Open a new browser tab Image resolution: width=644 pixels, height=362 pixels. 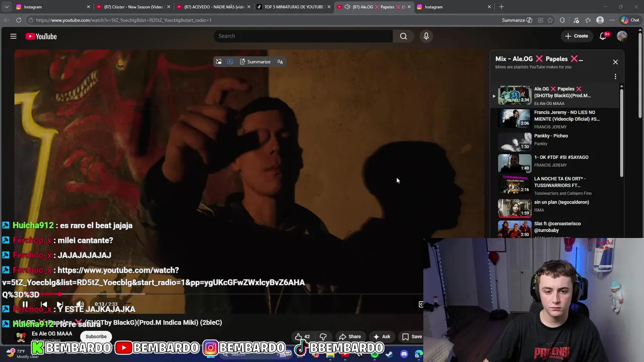pos(501,7)
